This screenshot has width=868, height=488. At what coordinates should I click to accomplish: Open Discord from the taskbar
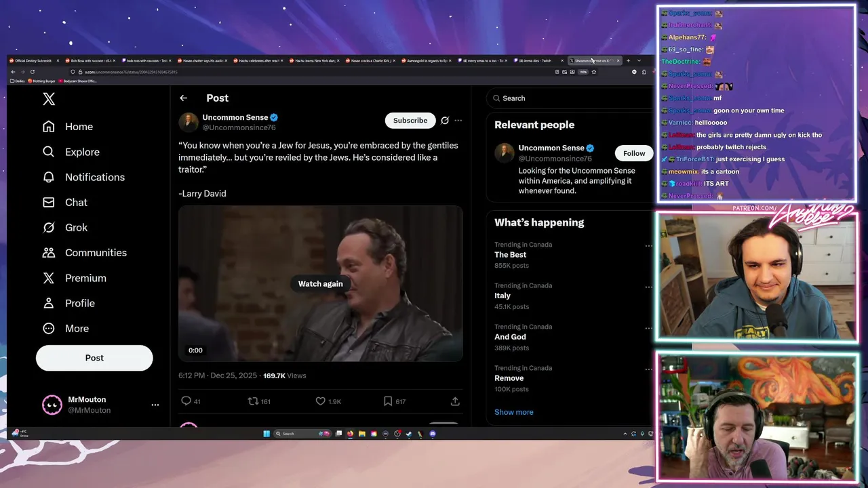433,434
